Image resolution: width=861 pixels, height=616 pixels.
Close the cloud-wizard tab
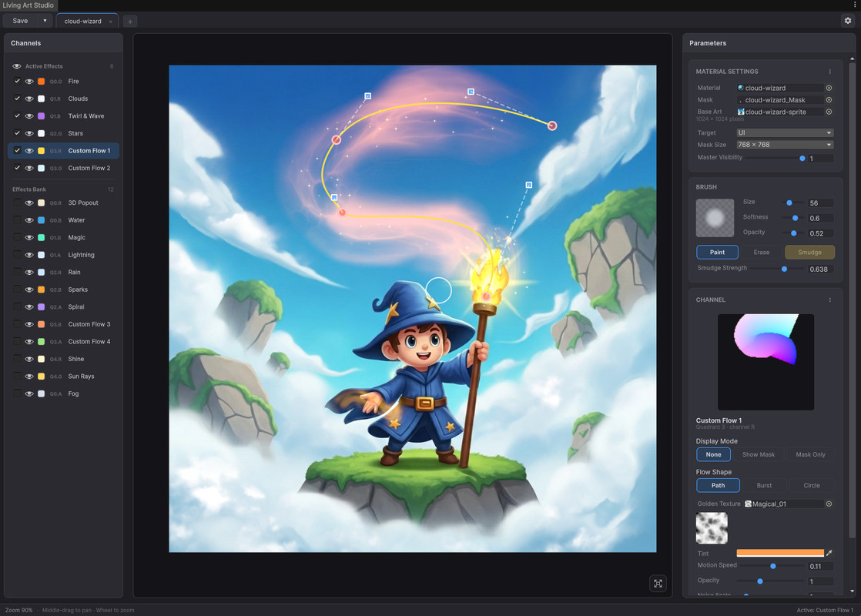pos(110,22)
